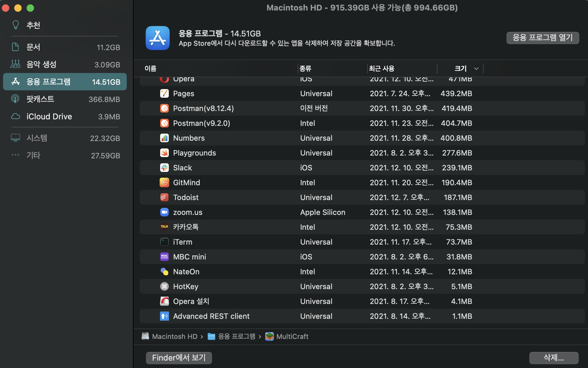Click MultiCraft in the path bar
The image size is (588, 368).
pos(292,336)
